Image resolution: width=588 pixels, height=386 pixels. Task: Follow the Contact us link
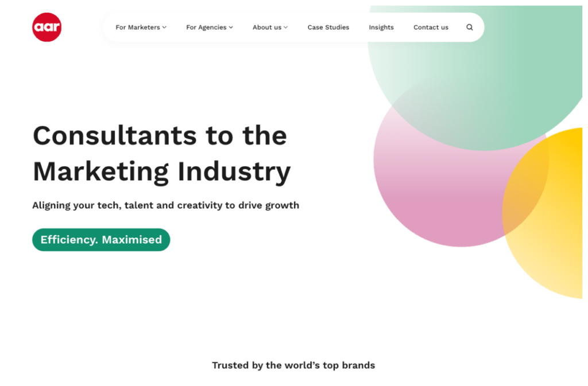pyautogui.click(x=431, y=28)
